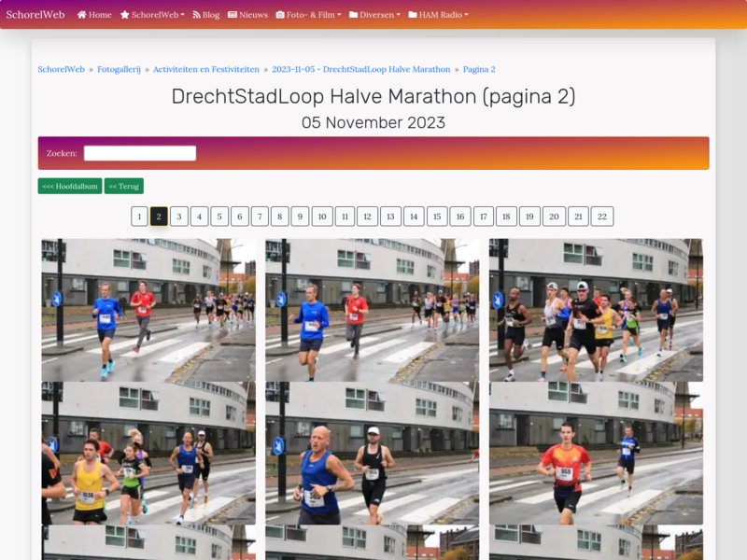Go to gallery page 18

pos(506,217)
